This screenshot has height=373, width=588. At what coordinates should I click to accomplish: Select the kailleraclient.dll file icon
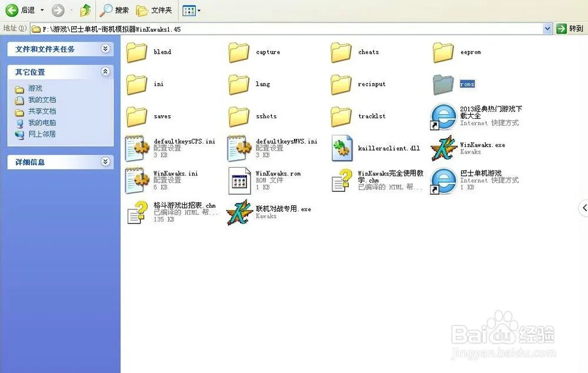click(341, 148)
